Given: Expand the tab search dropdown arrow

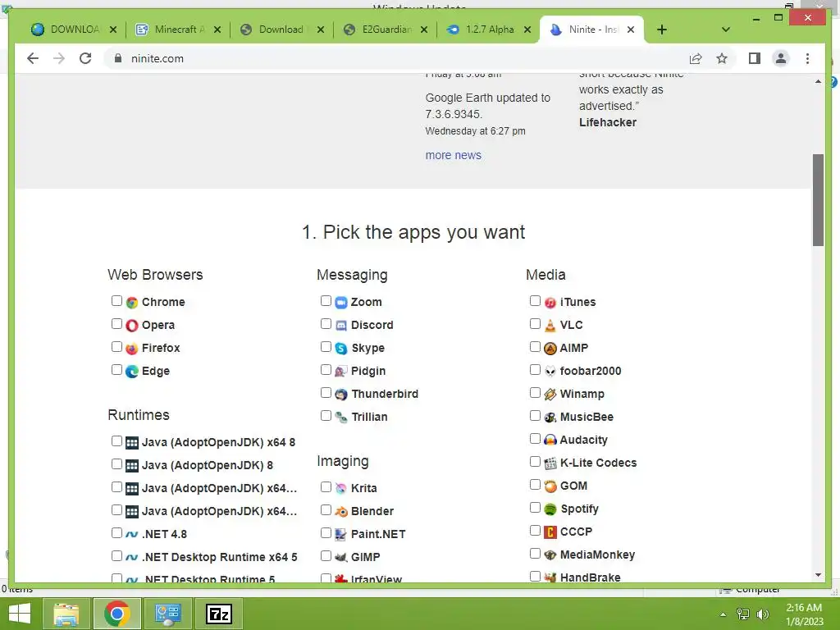Looking at the screenshot, I should click(726, 30).
